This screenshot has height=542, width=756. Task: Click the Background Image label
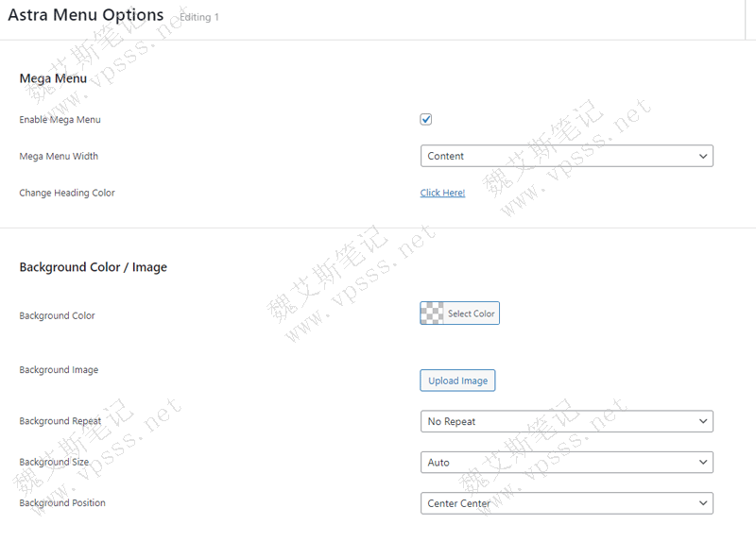(59, 369)
